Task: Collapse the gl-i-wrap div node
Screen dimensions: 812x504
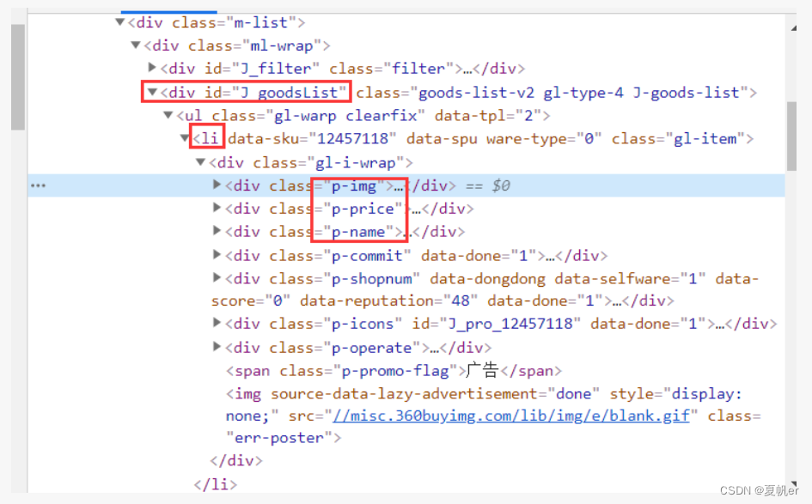Action: pyautogui.click(x=200, y=162)
